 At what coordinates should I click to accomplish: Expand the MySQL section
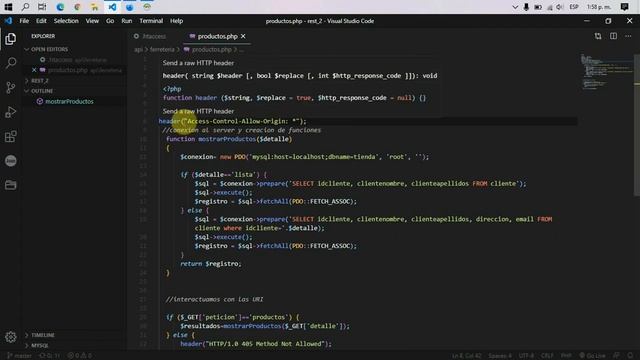tap(40, 345)
